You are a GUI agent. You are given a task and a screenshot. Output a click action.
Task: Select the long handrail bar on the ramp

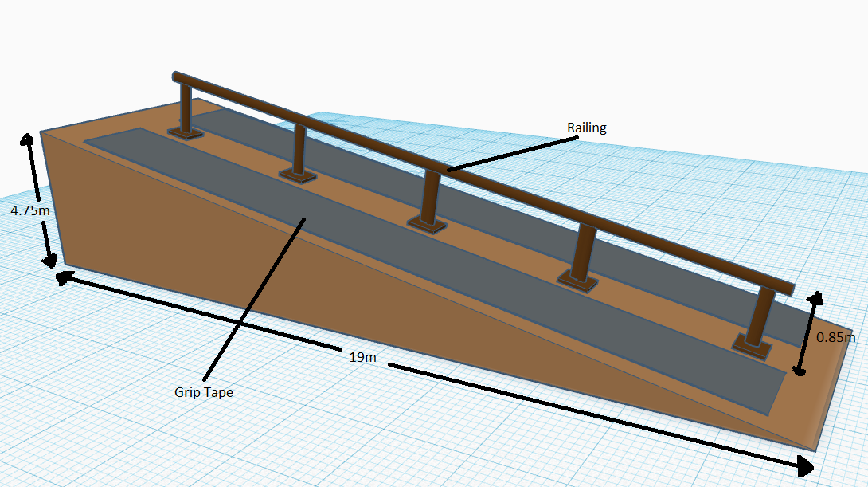[x=482, y=183]
